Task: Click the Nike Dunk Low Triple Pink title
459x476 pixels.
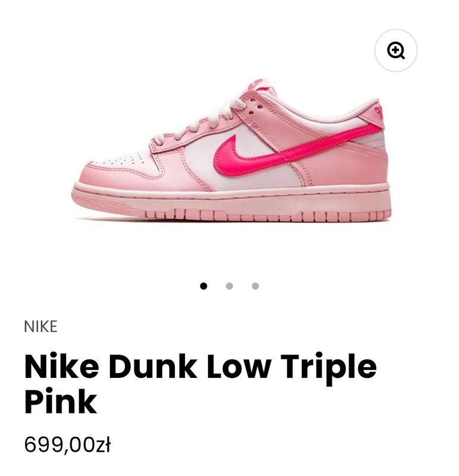Action: (200, 383)
